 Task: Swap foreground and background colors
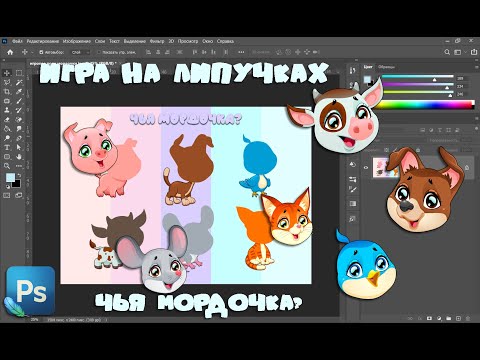(19, 175)
